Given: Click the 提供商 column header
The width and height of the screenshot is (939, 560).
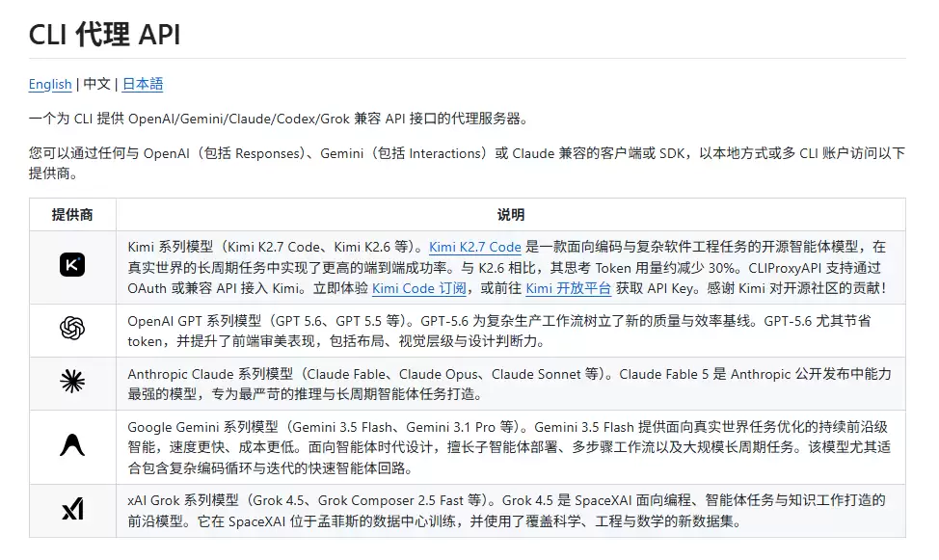Looking at the screenshot, I should 72,214.
